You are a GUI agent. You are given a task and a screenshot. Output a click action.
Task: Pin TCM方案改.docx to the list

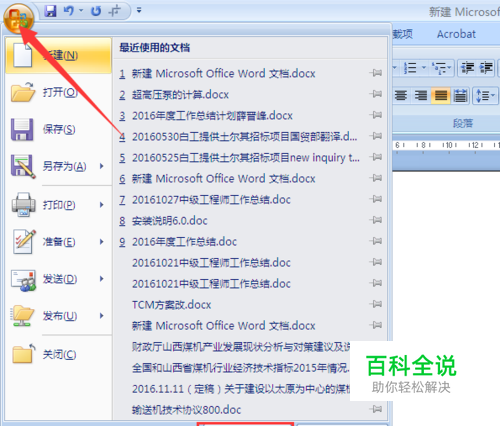coord(376,304)
